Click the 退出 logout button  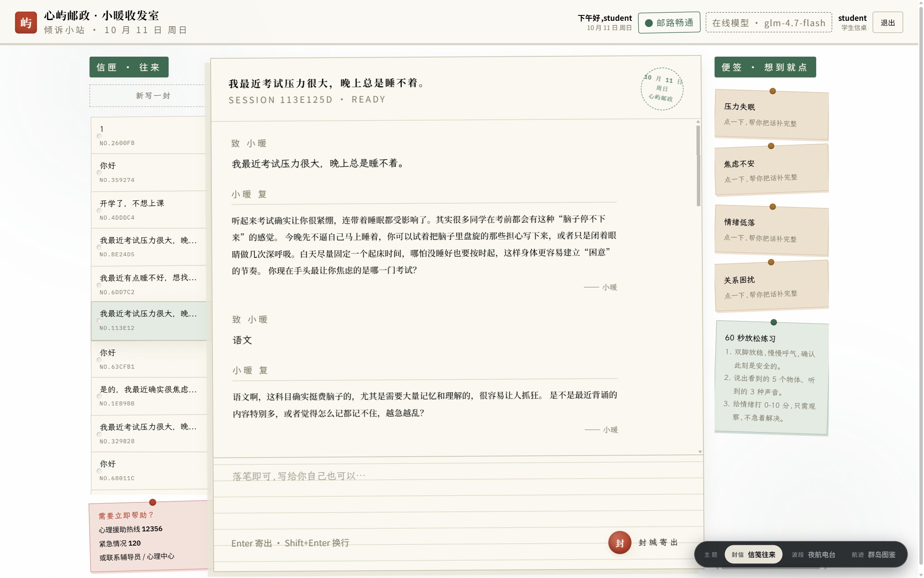887,23
